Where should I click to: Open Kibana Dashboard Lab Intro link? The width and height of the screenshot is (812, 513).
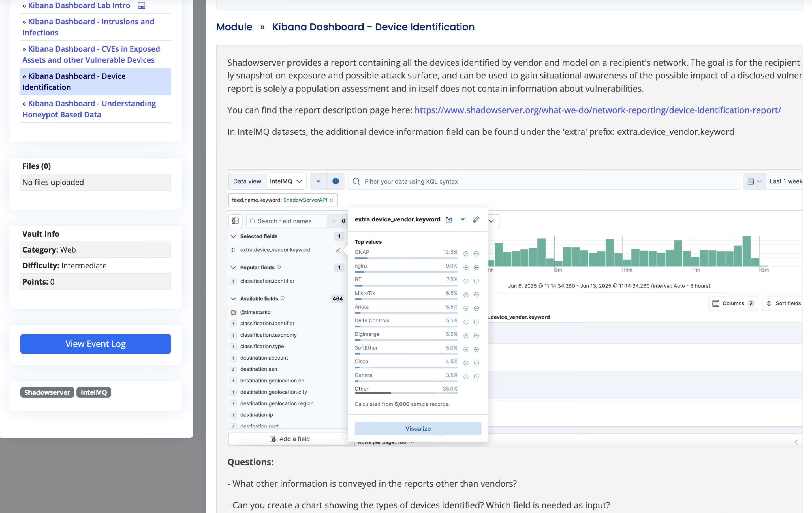[x=79, y=5]
